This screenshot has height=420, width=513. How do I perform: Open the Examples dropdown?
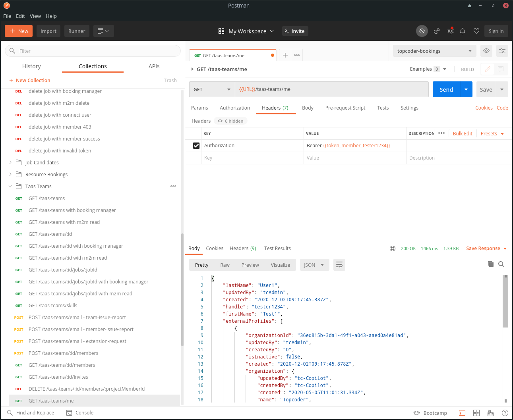428,69
